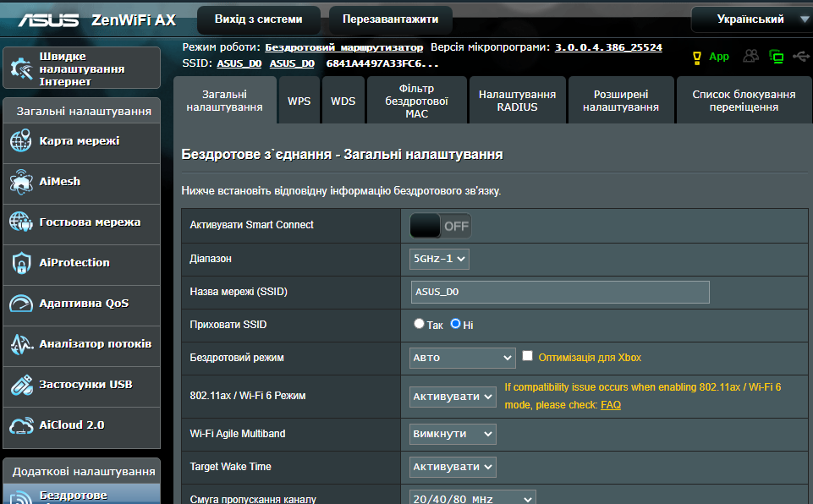813x504 pixels.
Task: Open the Діапазон 5GHz-1 band dropdown
Action: 439,259
